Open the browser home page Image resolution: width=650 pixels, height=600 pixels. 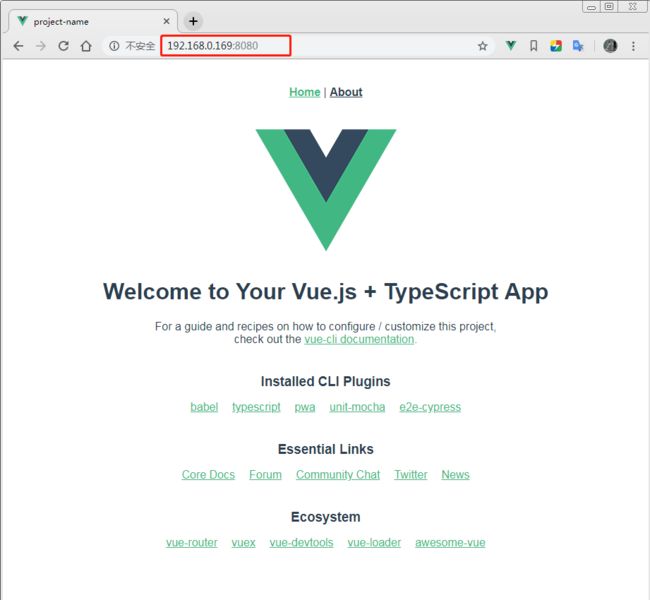pyautogui.click(x=86, y=46)
